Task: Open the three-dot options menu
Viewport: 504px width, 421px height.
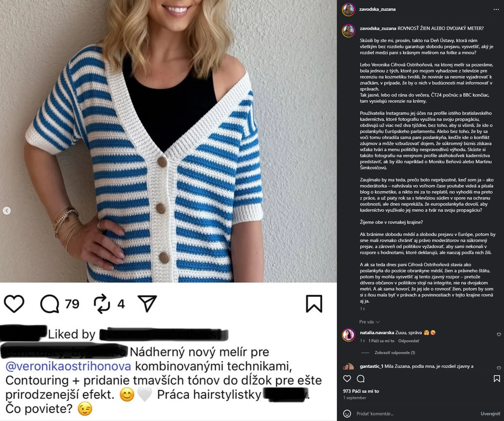Action: tap(496, 9)
